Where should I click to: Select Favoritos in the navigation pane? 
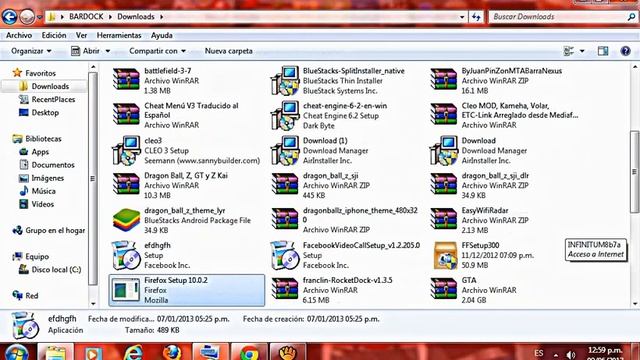click(x=40, y=73)
